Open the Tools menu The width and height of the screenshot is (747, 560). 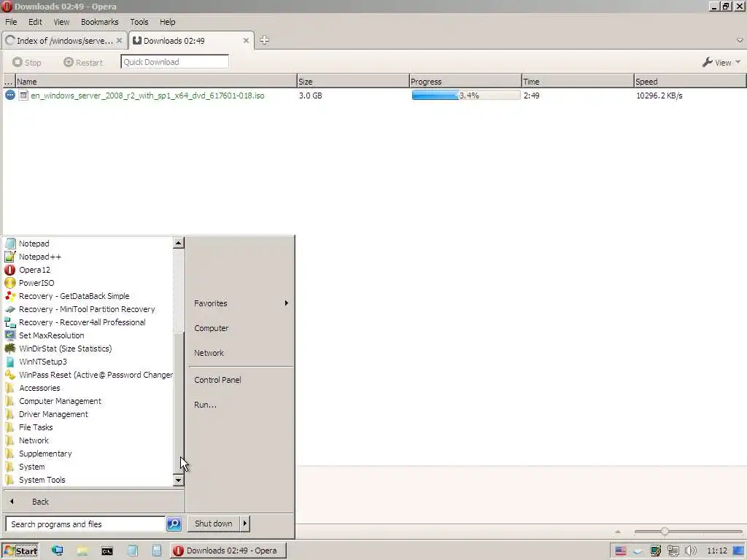coord(139,22)
